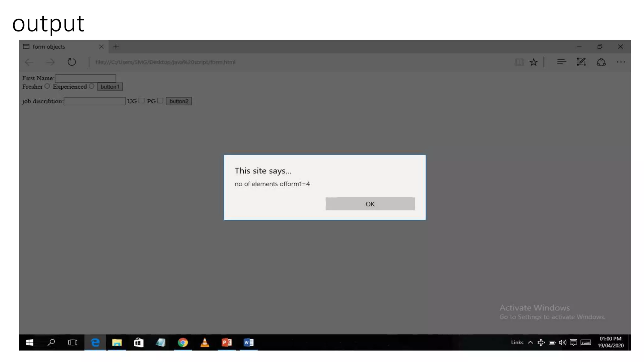
Task: Expand hidden system tray icons chevron
Action: (530, 342)
